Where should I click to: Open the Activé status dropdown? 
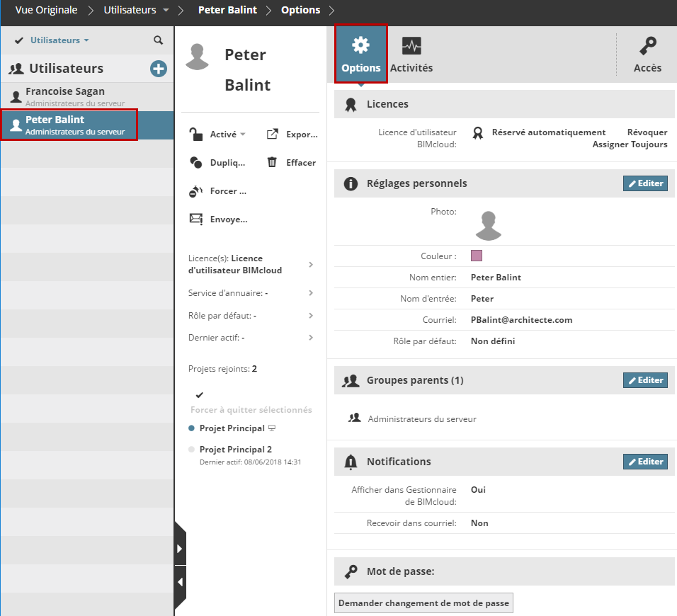(227, 135)
